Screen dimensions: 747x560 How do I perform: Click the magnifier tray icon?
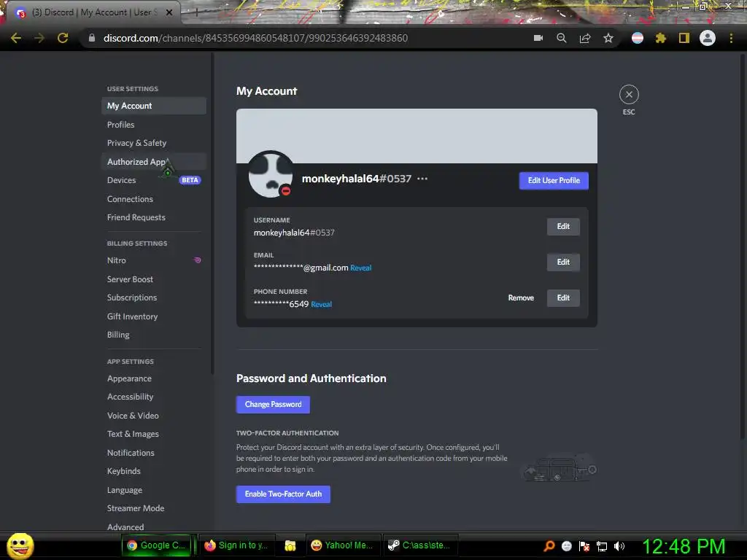click(x=549, y=546)
